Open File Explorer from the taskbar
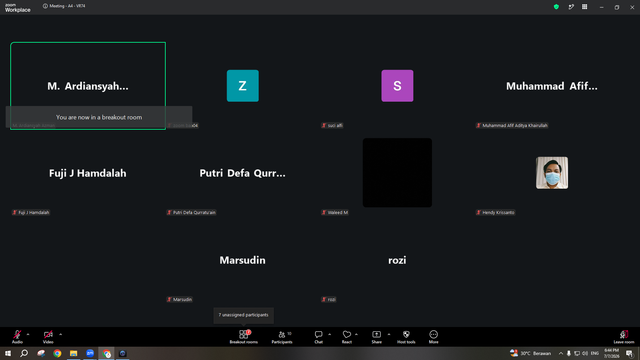Image resolution: width=640 pixels, height=360 pixels. pos(73,353)
